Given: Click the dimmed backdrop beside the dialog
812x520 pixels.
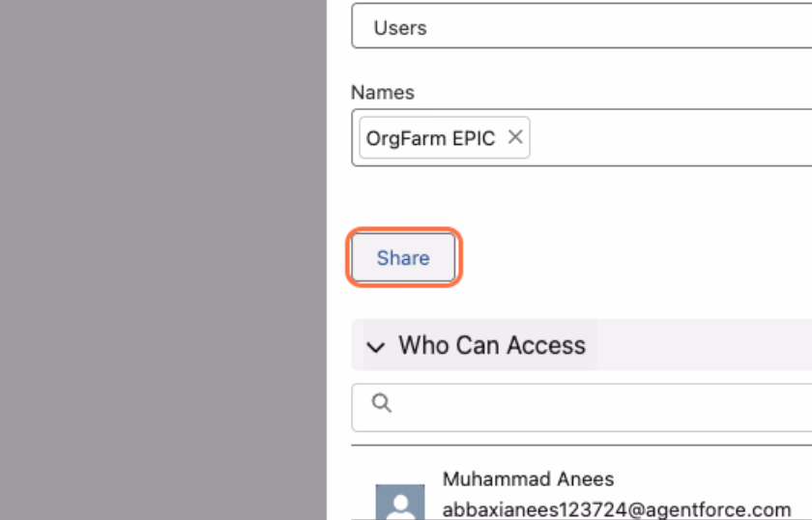Looking at the screenshot, I should (163, 260).
